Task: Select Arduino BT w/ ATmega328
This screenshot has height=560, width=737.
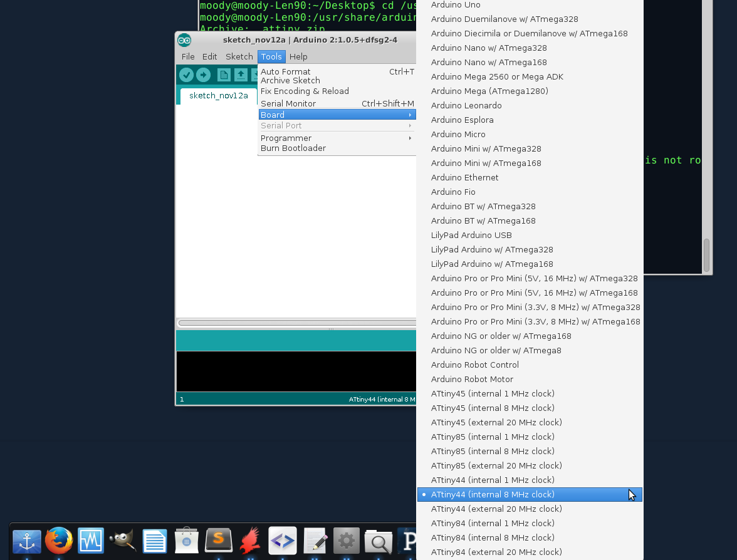Action: [x=530, y=206]
